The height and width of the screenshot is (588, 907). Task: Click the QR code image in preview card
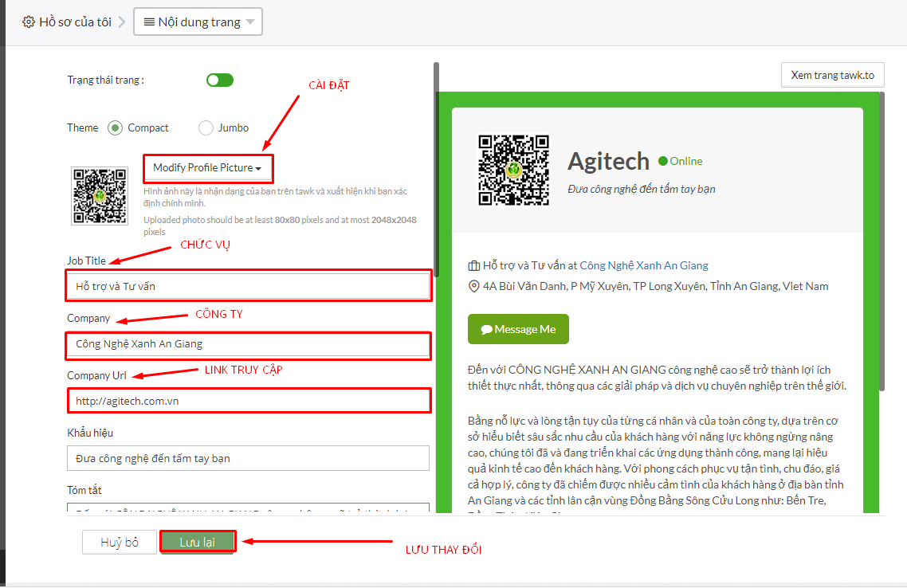[513, 170]
